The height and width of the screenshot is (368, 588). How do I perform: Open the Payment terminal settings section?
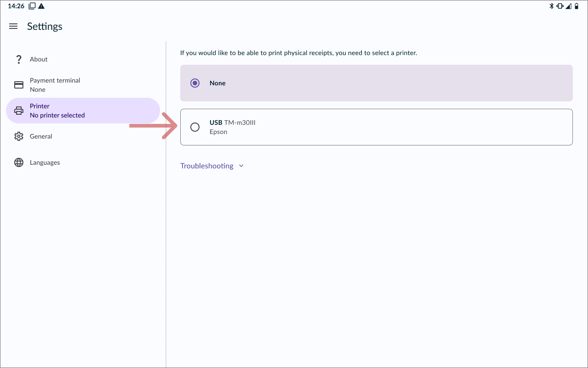click(x=83, y=85)
